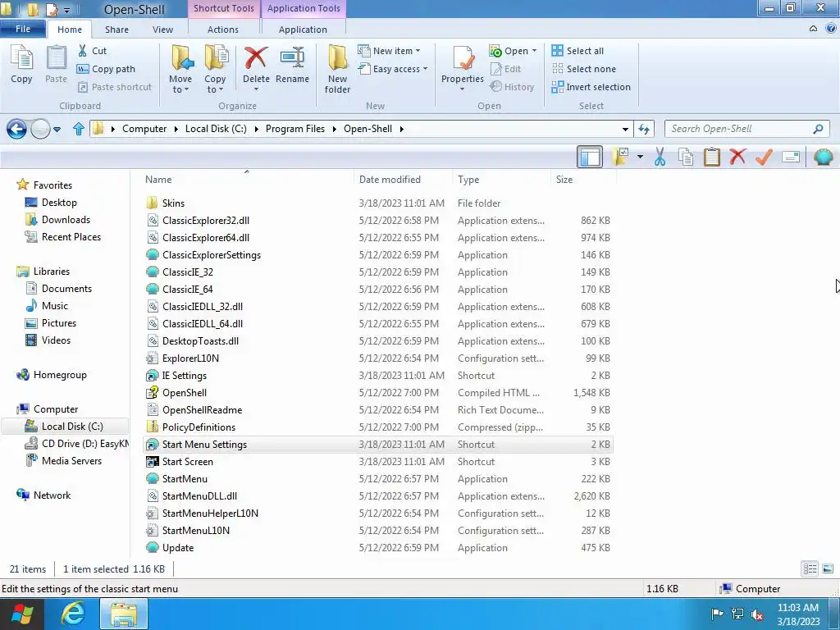Expand the address bar history dropdown

tap(624, 129)
